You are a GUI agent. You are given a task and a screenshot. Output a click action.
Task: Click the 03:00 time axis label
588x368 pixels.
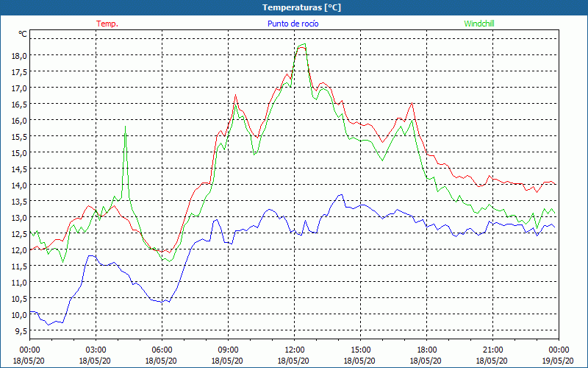(96, 350)
